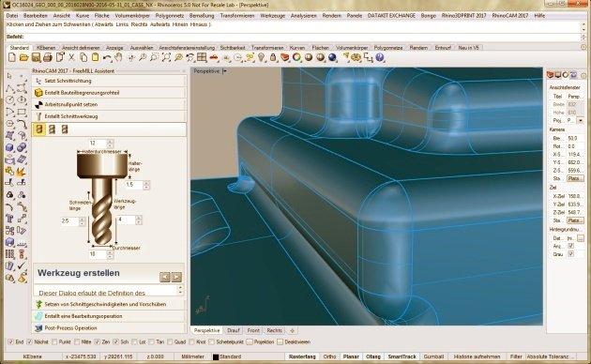This screenshot has height=364, width=591.
Task: Open the Perspektive viewport dropdown arrow
Action: pyautogui.click(x=224, y=71)
